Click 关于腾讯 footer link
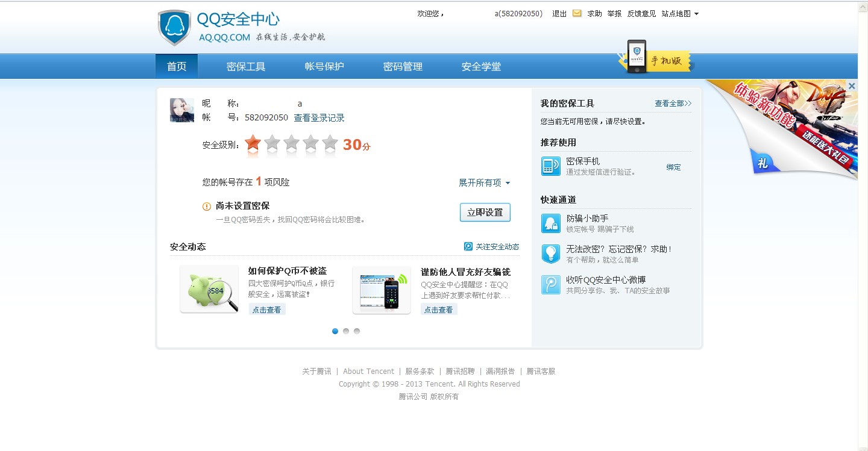868x451 pixels. point(316,372)
